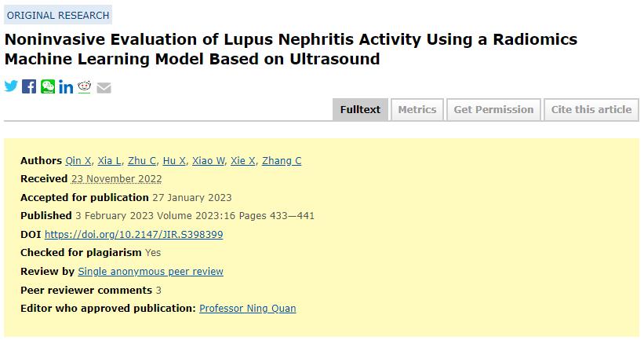Screen dimensions: 644x344
Task: Share article on Reddit
Action: [x=85, y=86]
